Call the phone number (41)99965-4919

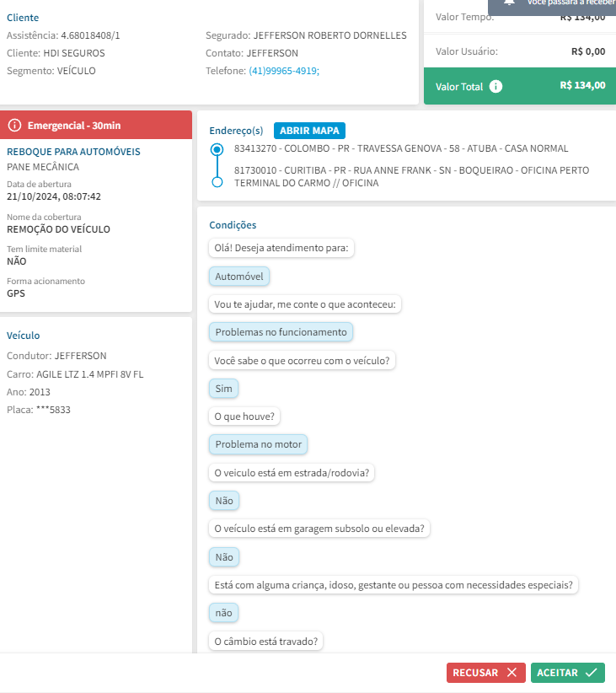click(284, 71)
